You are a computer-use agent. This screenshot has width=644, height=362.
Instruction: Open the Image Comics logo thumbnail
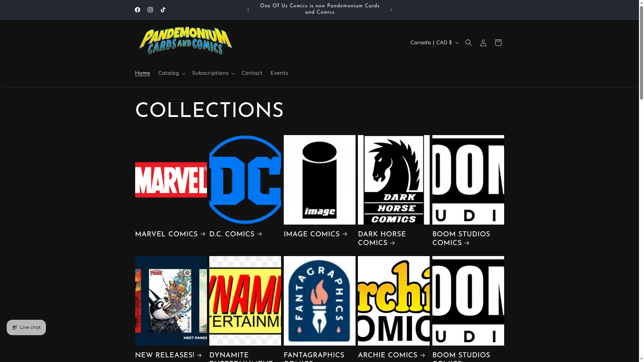pos(320,180)
